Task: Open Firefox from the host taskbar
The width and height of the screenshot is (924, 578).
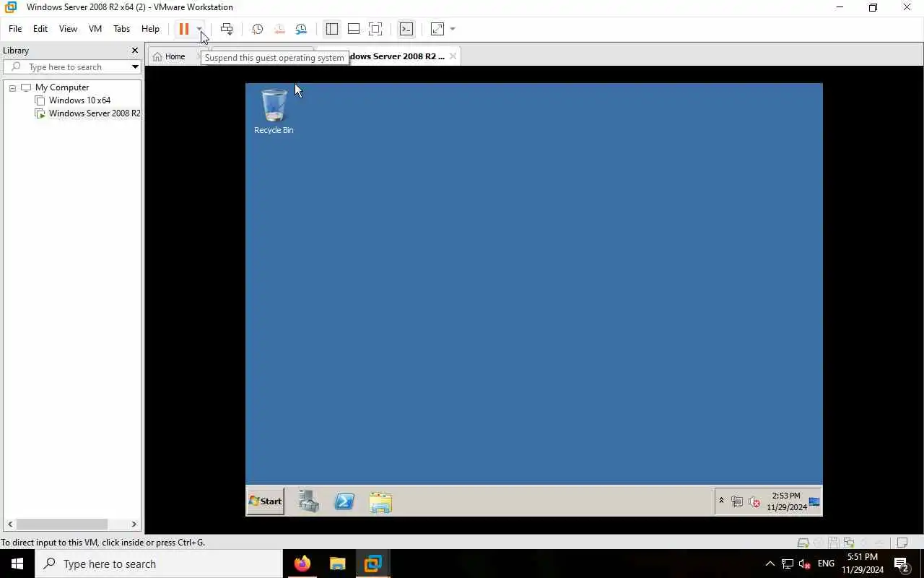Action: tap(302, 564)
